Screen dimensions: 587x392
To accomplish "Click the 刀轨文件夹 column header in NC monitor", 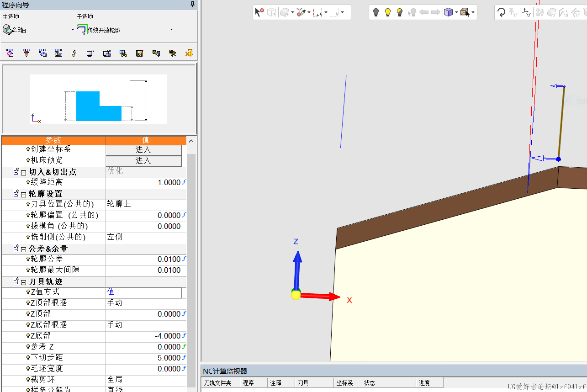I will tap(221, 383).
